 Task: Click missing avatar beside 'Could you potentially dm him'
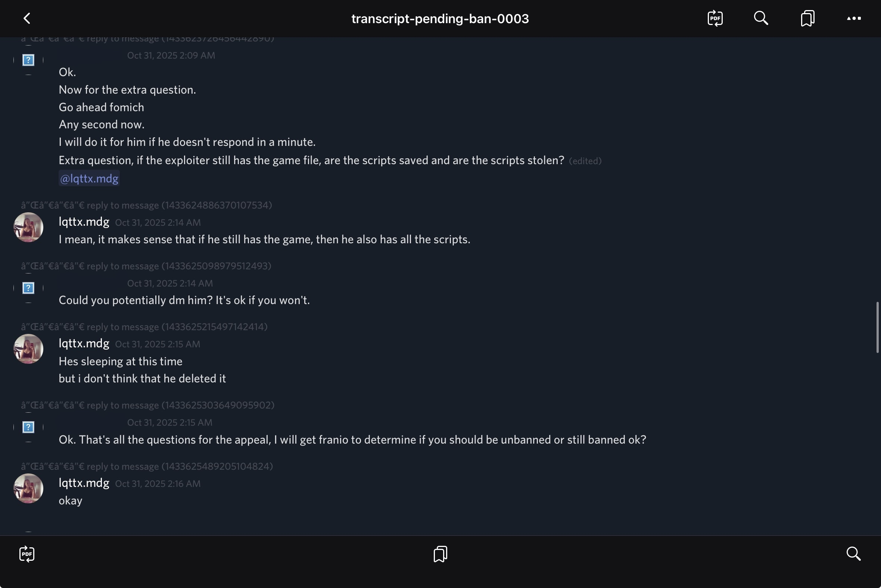(28, 288)
